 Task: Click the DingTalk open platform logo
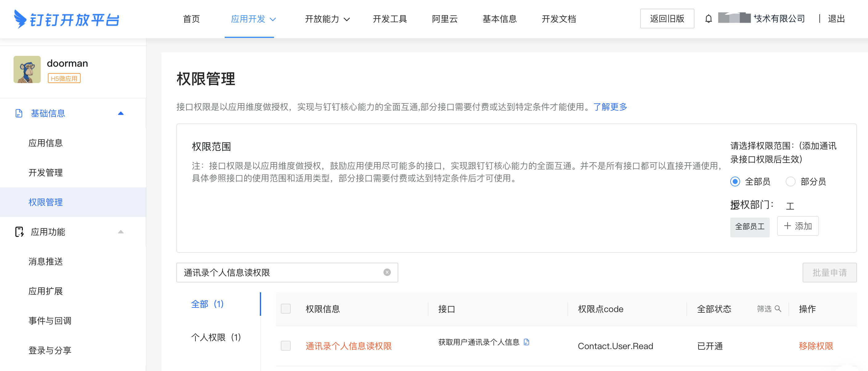pyautogui.click(x=67, y=19)
